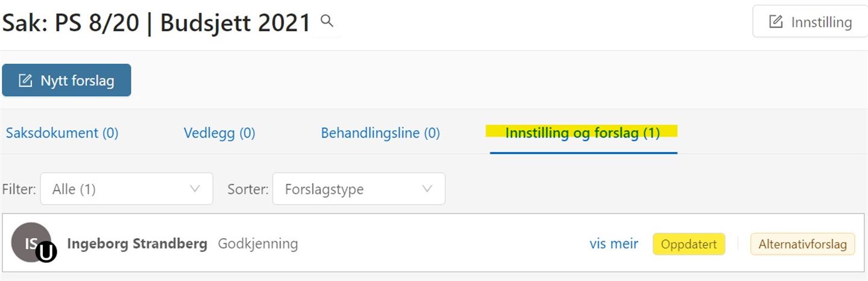The height and width of the screenshot is (281, 868).
Task: Open the Vedlegg (0) tab
Action: 219,133
